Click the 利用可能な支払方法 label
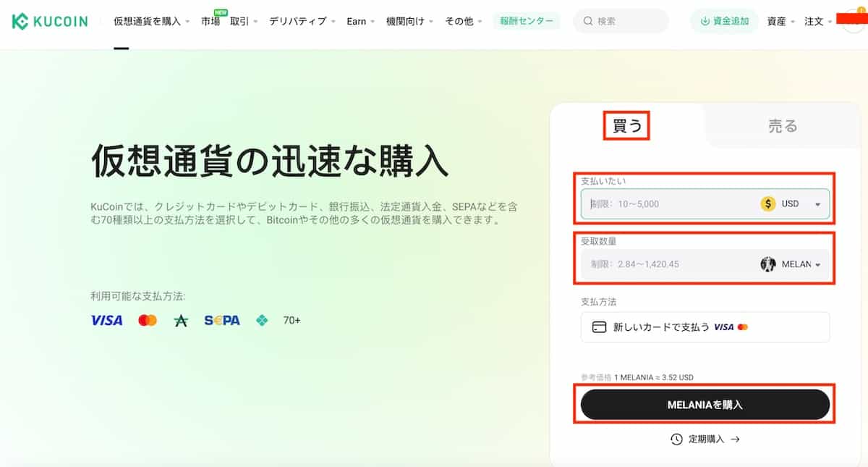The width and height of the screenshot is (868, 467). (138, 296)
